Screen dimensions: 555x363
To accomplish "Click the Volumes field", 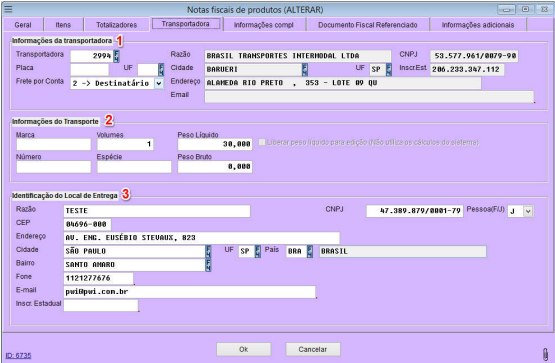I will (x=125, y=144).
